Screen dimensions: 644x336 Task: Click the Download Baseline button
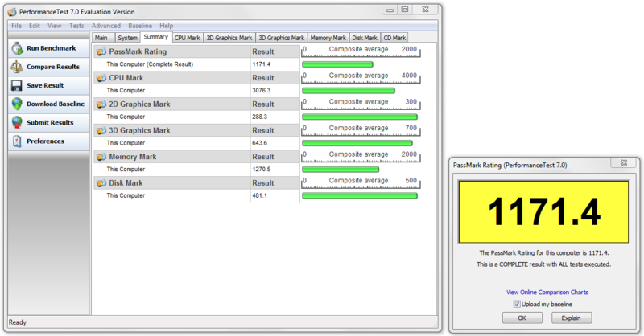[49, 104]
